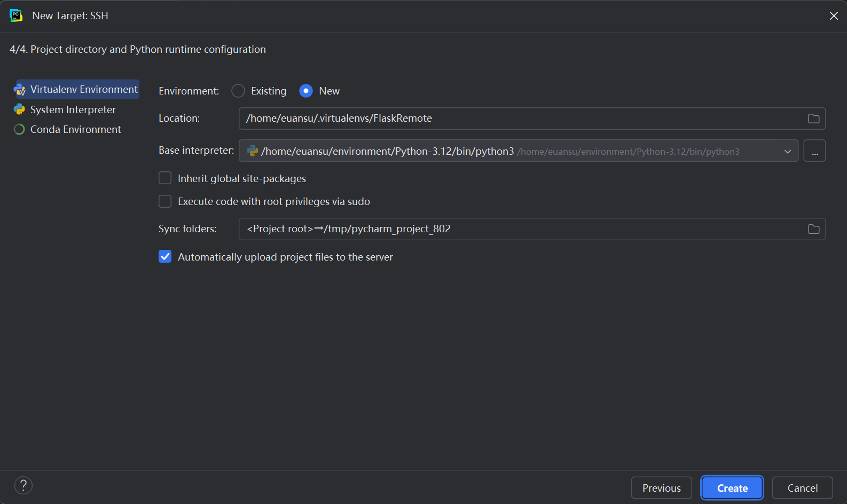Click the Virtualenv Environment python icon
847x504 pixels.
(x=20, y=90)
